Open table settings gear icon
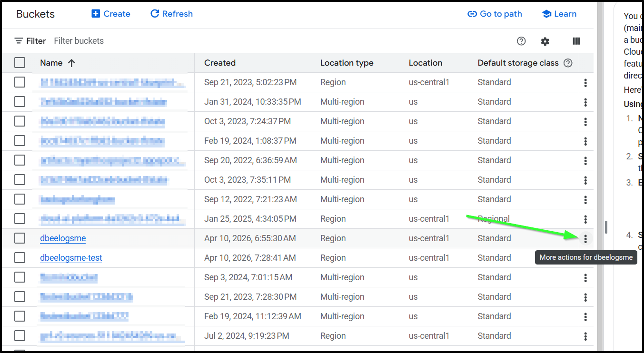644x353 pixels. pyautogui.click(x=545, y=41)
